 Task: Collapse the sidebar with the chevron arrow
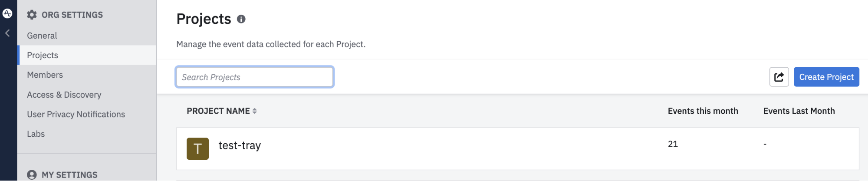pyautogui.click(x=7, y=33)
